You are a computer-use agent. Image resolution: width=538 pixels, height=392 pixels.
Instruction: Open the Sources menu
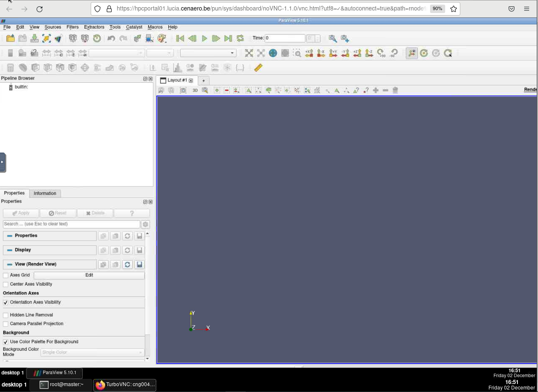(x=53, y=27)
